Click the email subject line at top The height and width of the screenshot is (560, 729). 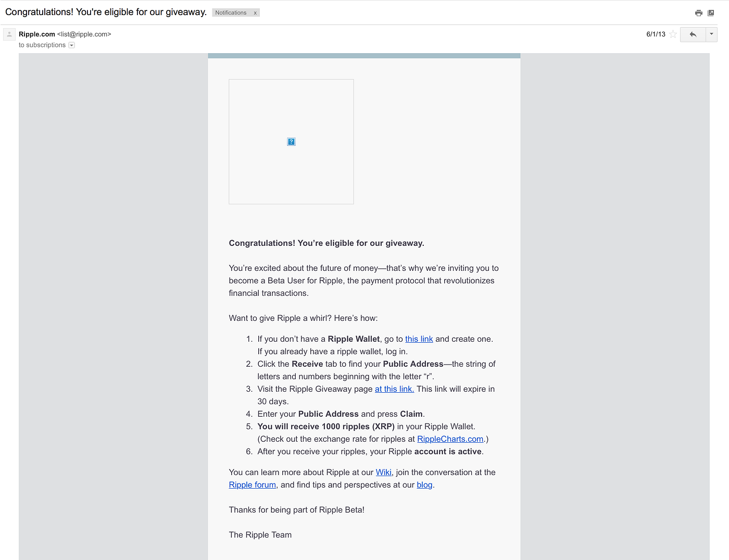106,12
